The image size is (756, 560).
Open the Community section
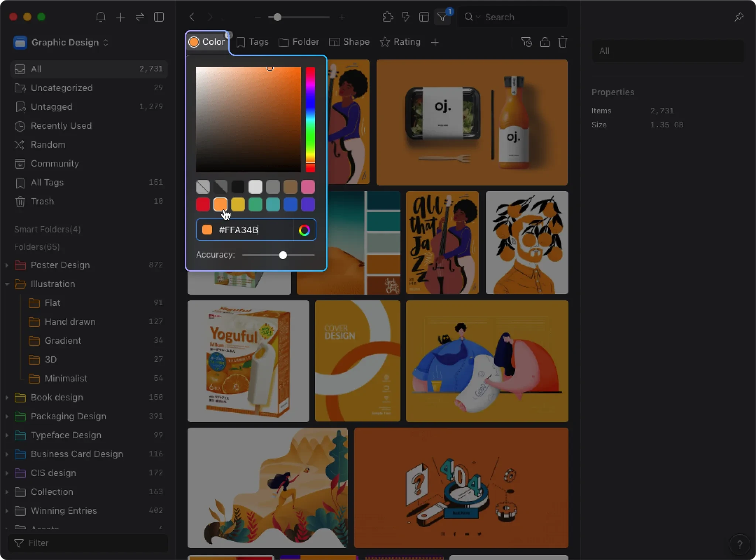click(89, 164)
